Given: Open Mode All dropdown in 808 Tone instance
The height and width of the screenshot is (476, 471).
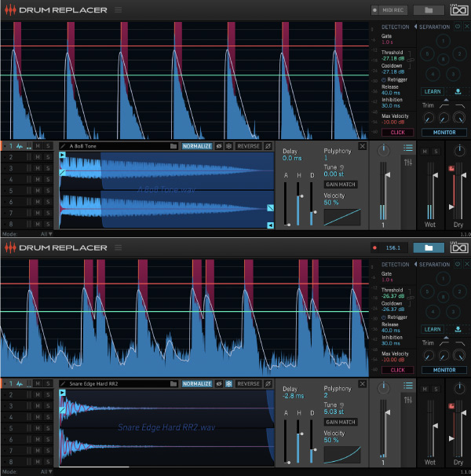Looking at the screenshot, I should 46,234.
